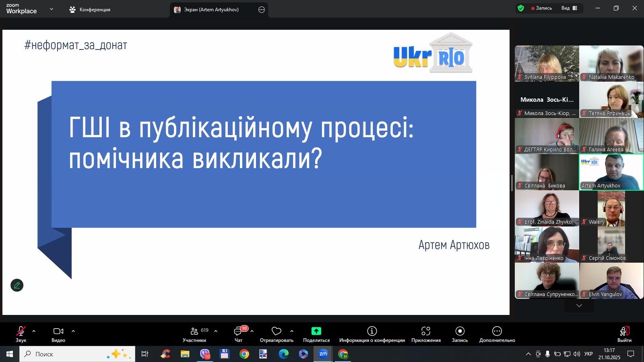
Task: Expand video options arrow next to camera
Action: click(x=73, y=331)
